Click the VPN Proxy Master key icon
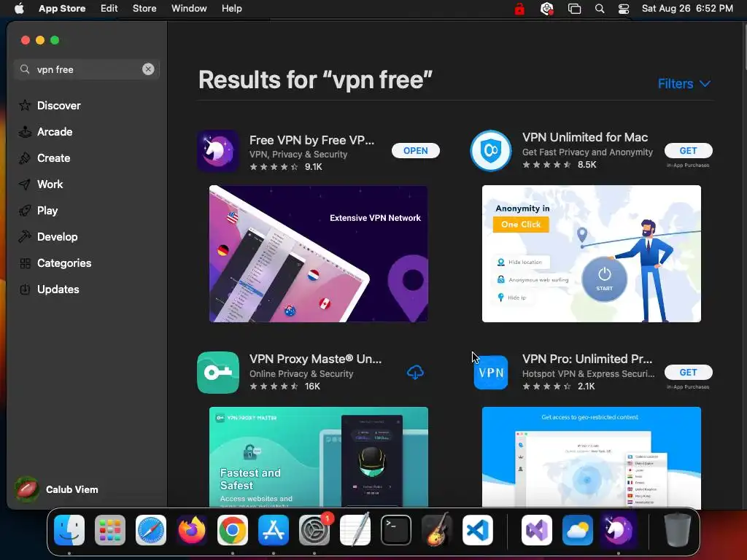The image size is (747, 560). 218,373
